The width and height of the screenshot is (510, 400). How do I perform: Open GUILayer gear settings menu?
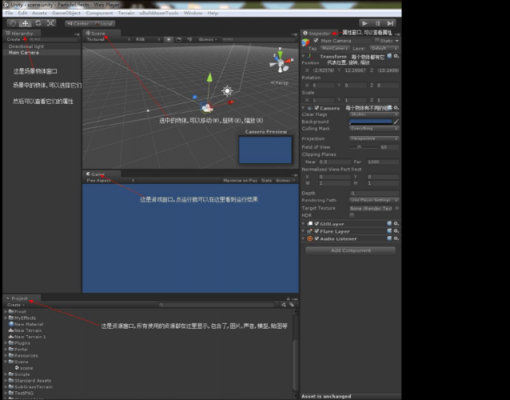tap(396, 223)
